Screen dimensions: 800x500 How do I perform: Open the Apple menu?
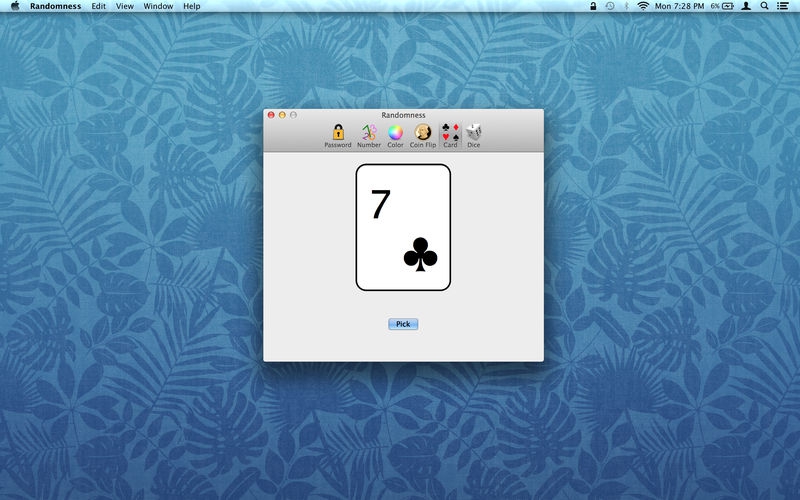[x=15, y=6]
